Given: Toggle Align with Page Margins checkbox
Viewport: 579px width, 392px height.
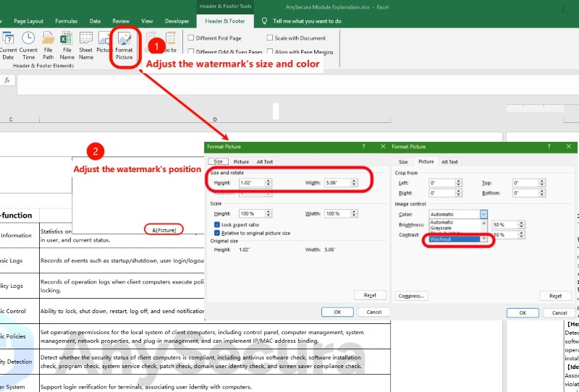Looking at the screenshot, I should tap(270, 51).
